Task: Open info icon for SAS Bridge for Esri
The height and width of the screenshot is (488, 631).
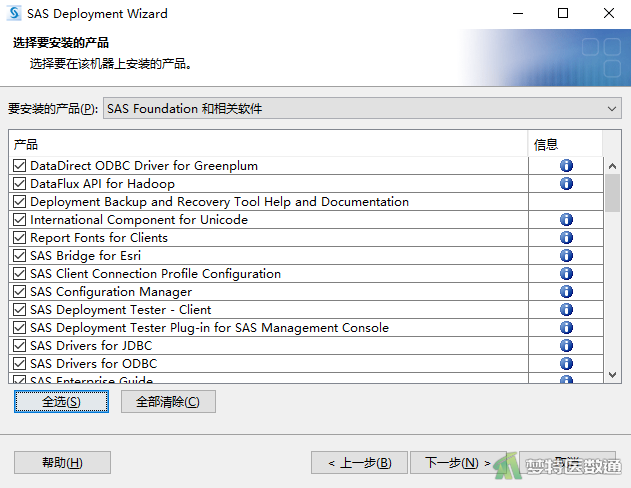Action: click(x=566, y=255)
